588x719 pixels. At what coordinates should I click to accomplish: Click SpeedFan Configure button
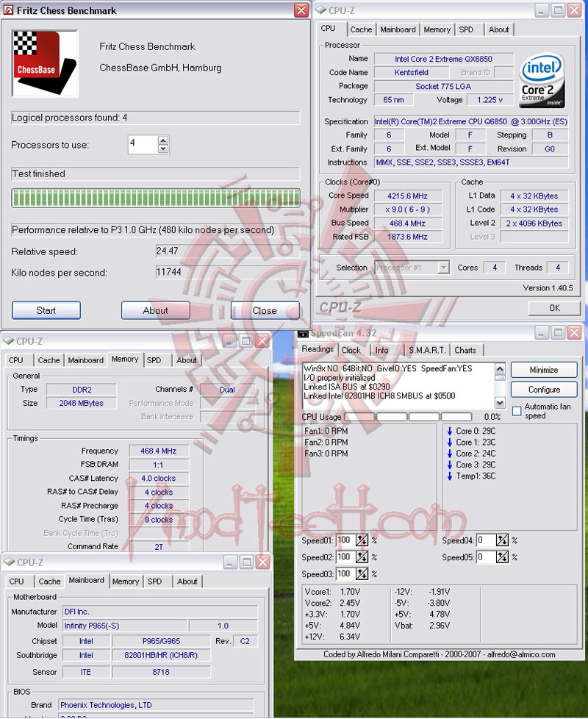pos(544,390)
